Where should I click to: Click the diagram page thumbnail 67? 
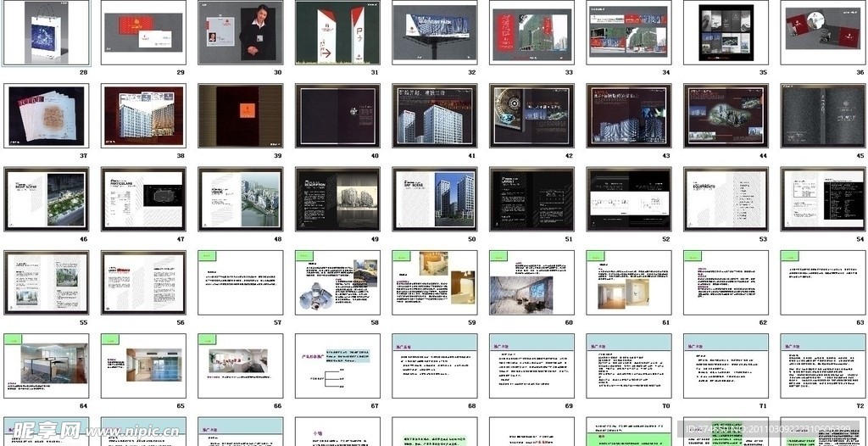coord(337,365)
